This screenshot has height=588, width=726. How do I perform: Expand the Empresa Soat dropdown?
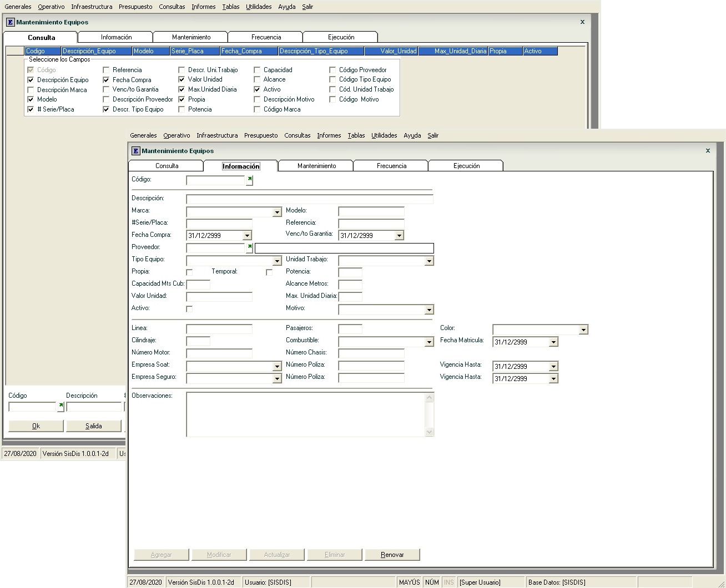(276, 367)
